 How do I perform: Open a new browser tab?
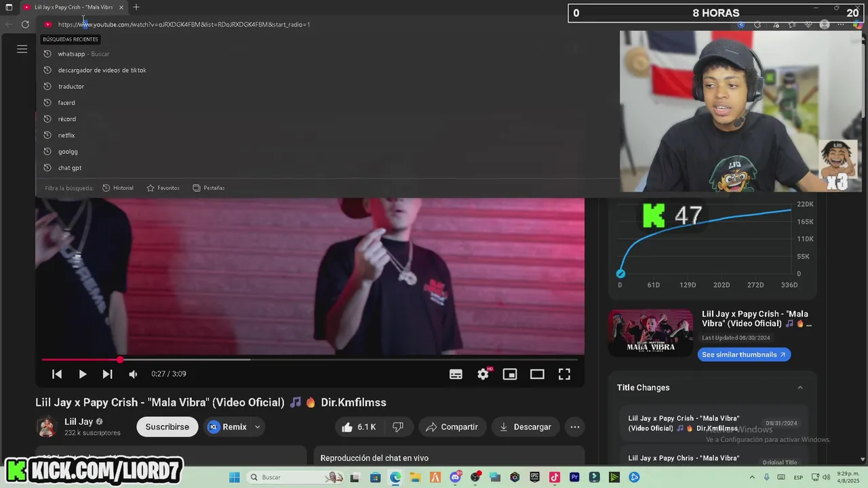pyautogui.click(x=136, y=7)
